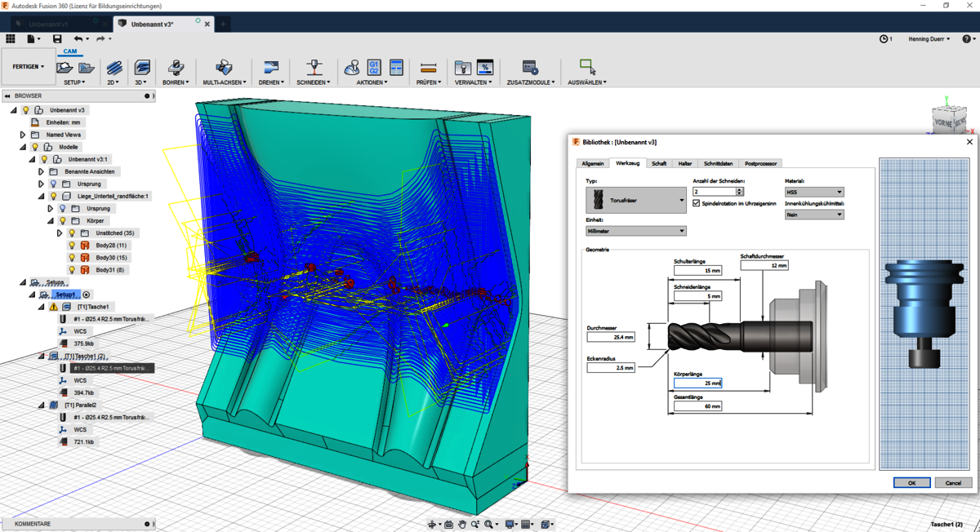The image size is (980, 532).
Task: Click the Multi-Achsen icon
Action: point(224,68)
